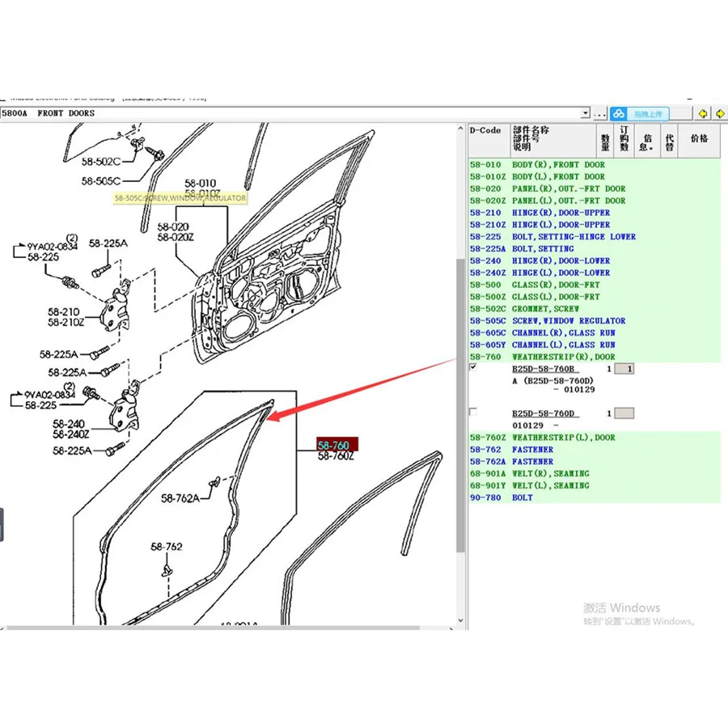Click order quantity field for B25D-58-760D

coord(624,413)
